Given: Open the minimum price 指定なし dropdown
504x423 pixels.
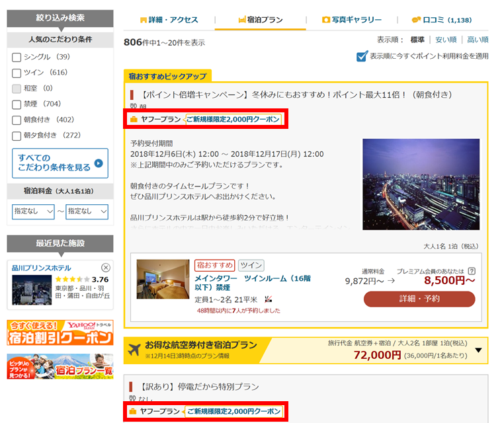Looking at the screenshot, I should point(33,211).
